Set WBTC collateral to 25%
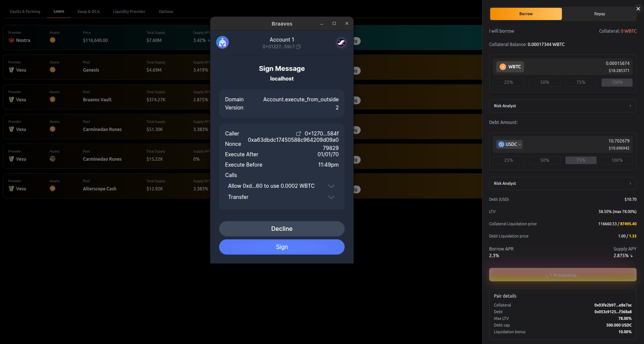Image resolution: width=644 pixels, height=344 pixels. tap(508, 82)
